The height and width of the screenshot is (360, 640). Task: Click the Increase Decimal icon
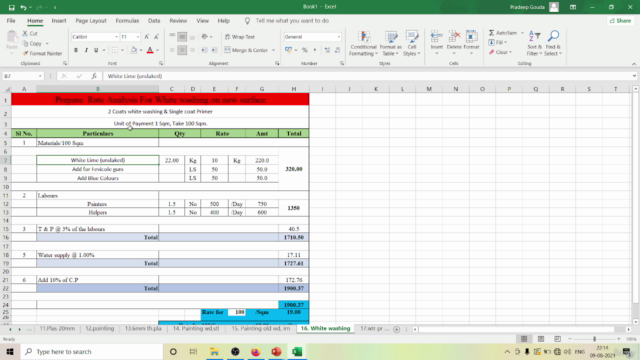327,50
